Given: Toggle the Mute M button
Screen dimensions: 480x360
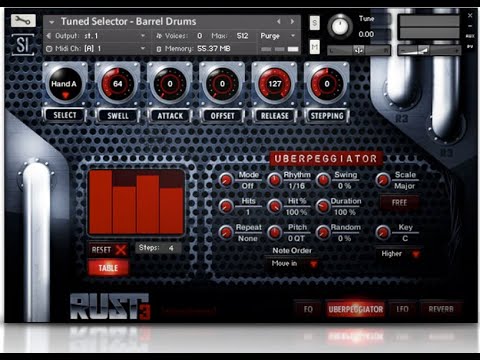Looking at the screenshot, I should click(x=314, y=47).
